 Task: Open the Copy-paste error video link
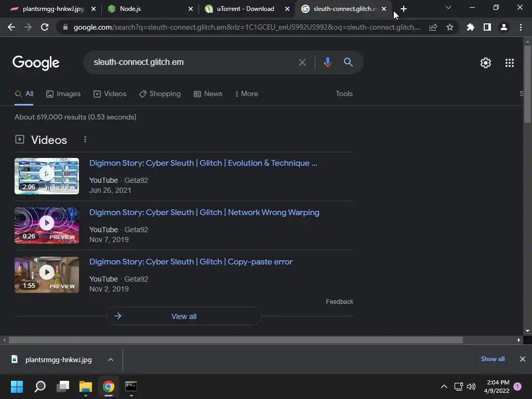click(191, 262)
